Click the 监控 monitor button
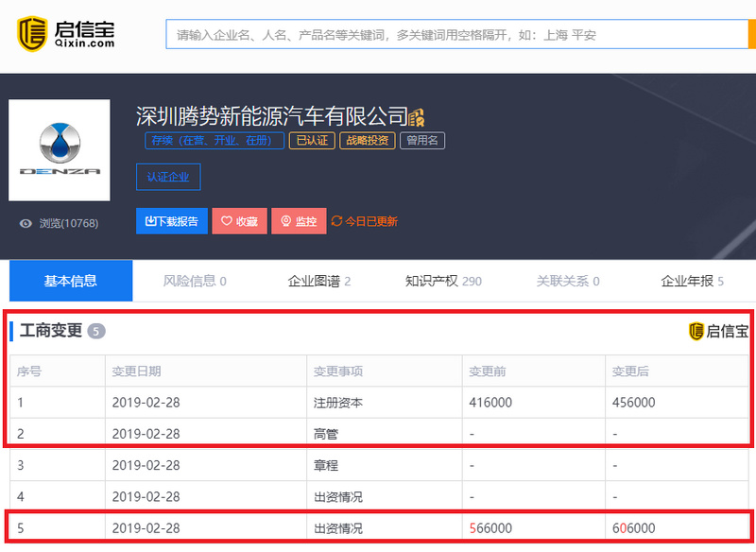This screenshot has height=552, width=756. 299,221
